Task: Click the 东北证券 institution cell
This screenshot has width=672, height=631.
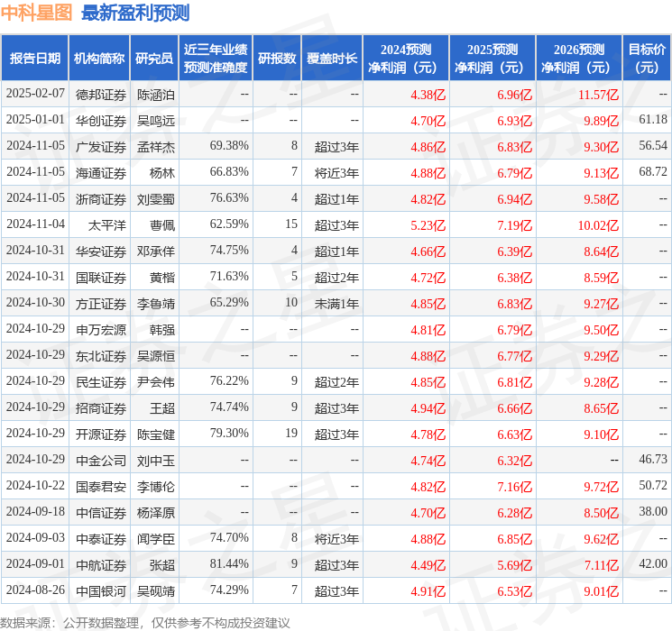Action: tap(101, 356)
